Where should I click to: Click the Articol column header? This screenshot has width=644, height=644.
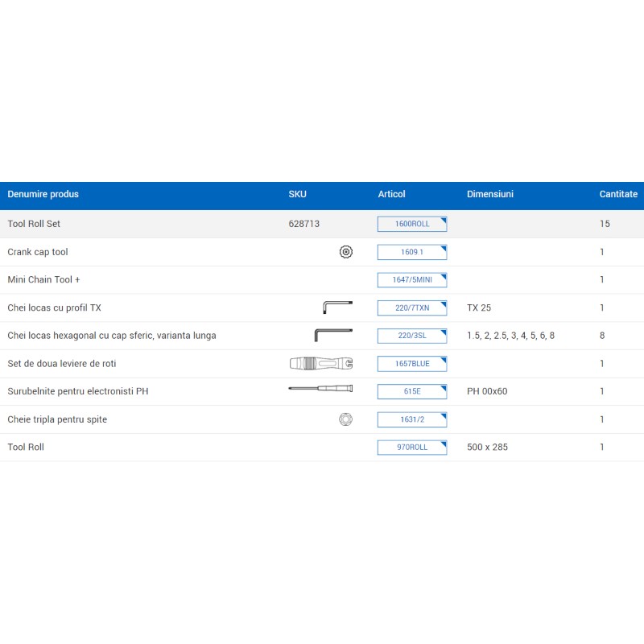click(391, 194)
